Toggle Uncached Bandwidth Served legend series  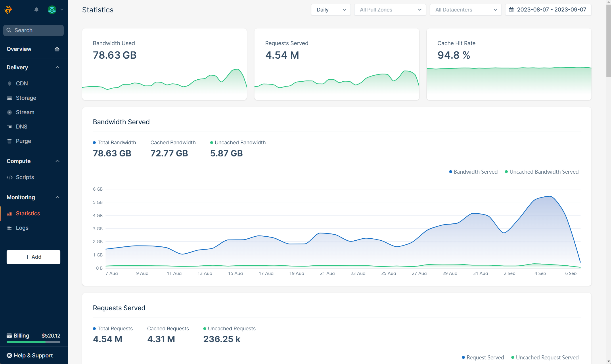[x=542, y=172]
